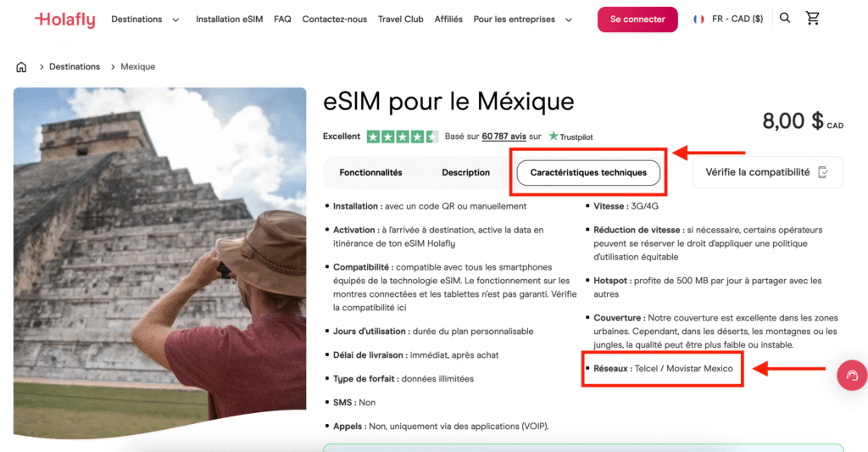Image resolution: width=868 pixels, height=452 pixels.
Task: Open the search magnifier icon
Action: 785,19
